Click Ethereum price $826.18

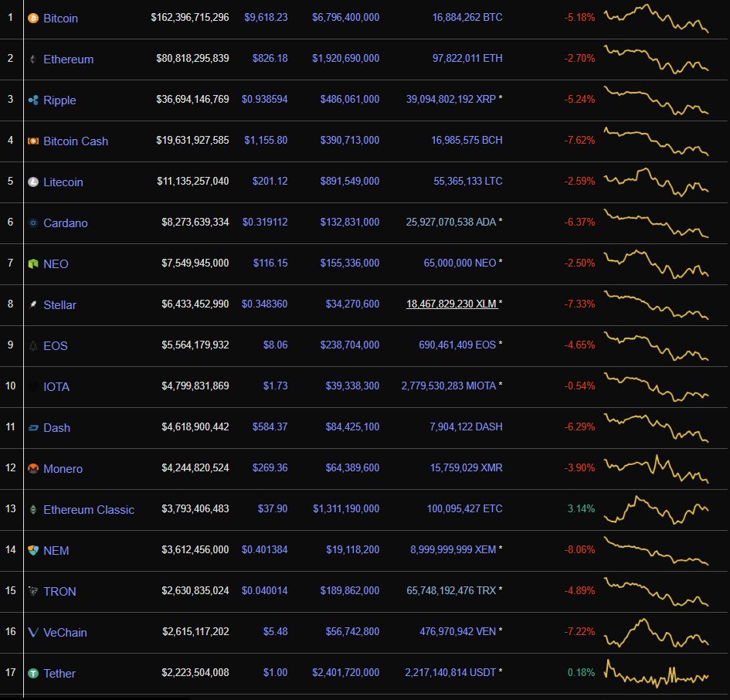click(x=270, y=58)
